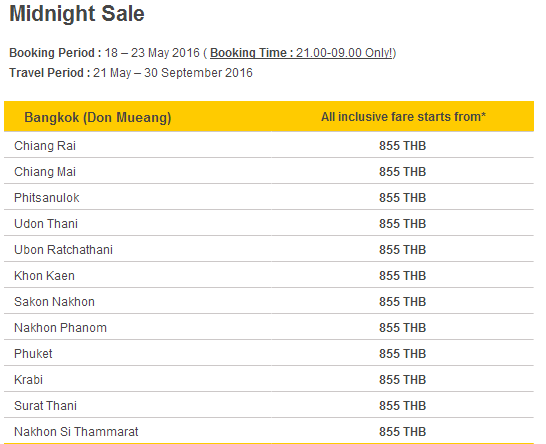546x444 pixels.
Task: Click the Travel Period label text
Action: click(50, 73)
